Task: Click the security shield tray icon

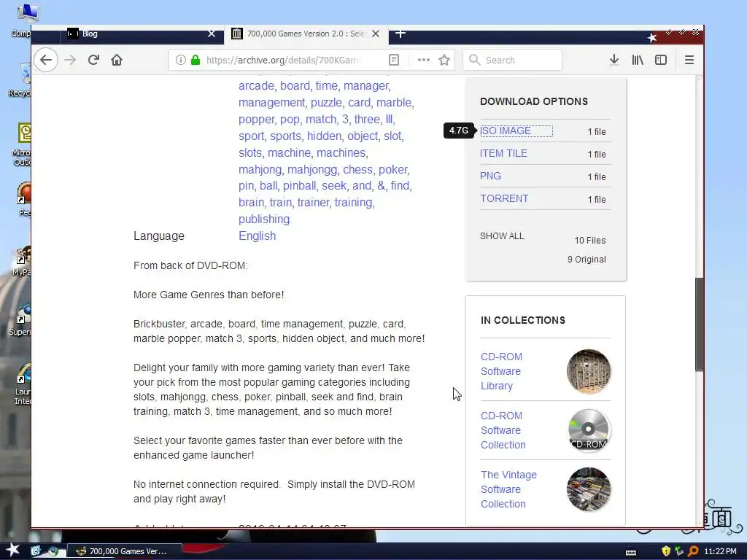Action: pyautogui.click(x=666, y=551)
